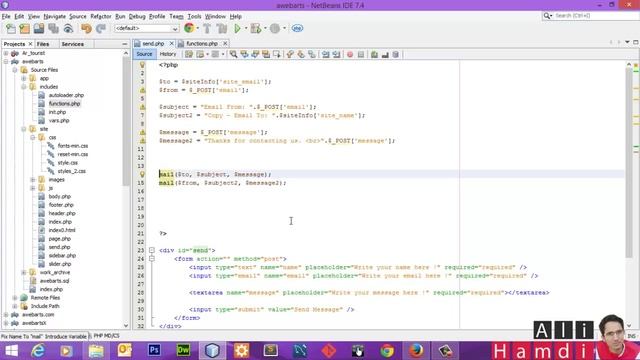Click the Profile Project round icon
This screenshot has width=640, height=360.
point(275,28)
